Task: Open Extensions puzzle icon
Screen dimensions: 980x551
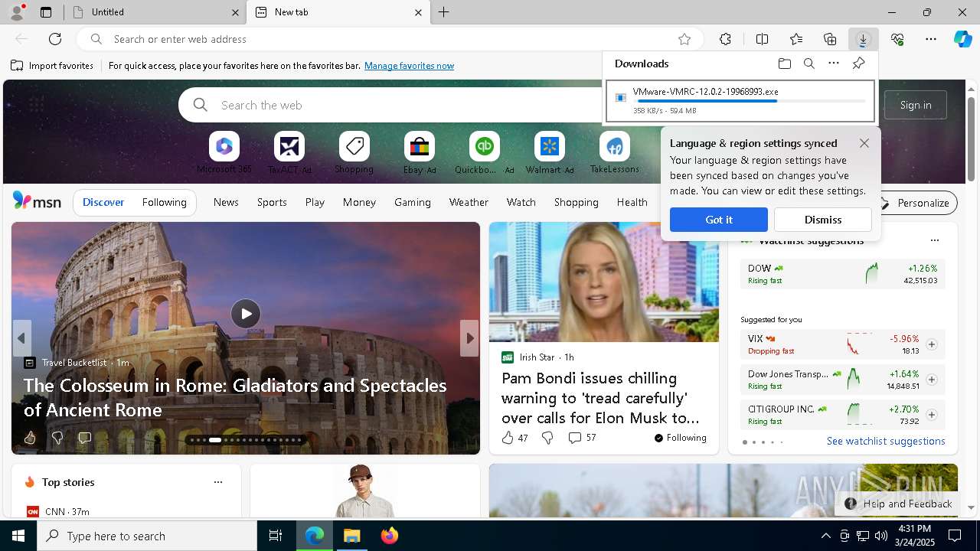Action: point(725,39)
